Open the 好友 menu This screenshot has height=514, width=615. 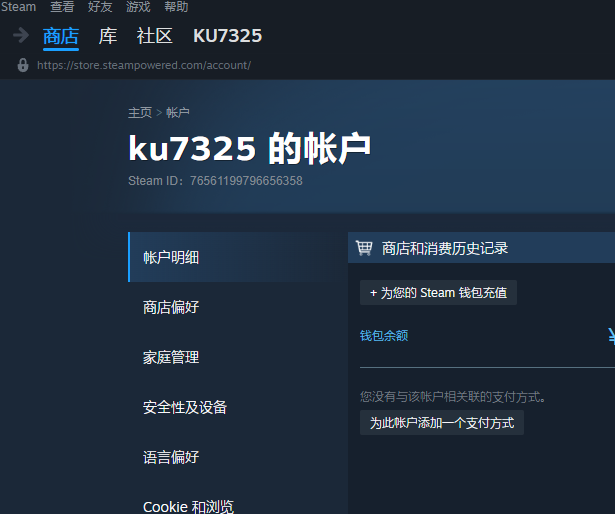point(100,7)
